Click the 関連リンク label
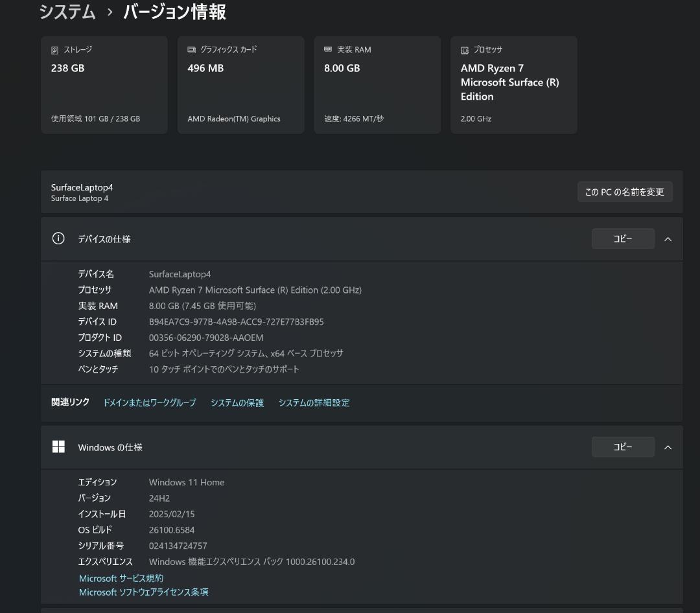This screenshot has height=613, width=700. (x=70, y=402)
